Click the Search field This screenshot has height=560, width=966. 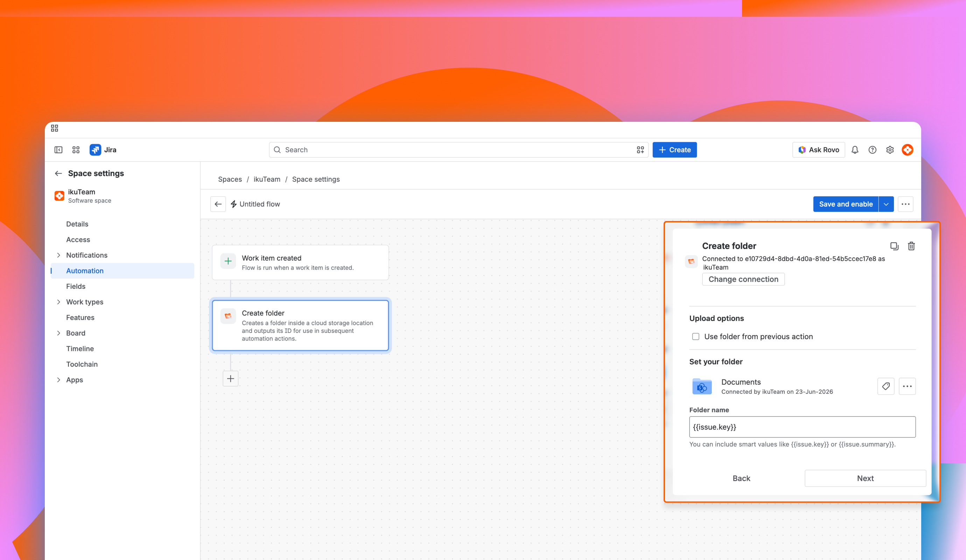coord(458,150)
